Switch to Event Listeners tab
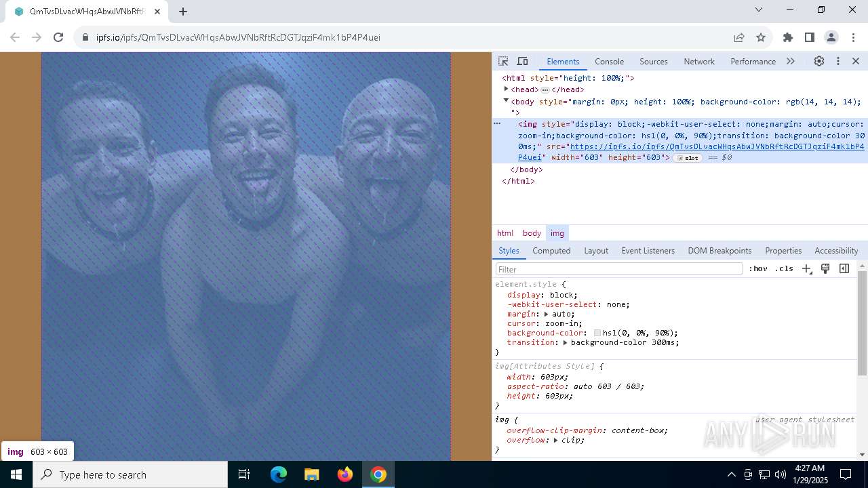The height and width of the screenshot is (488, 868). pyautogui.click(x=648, y=251)
